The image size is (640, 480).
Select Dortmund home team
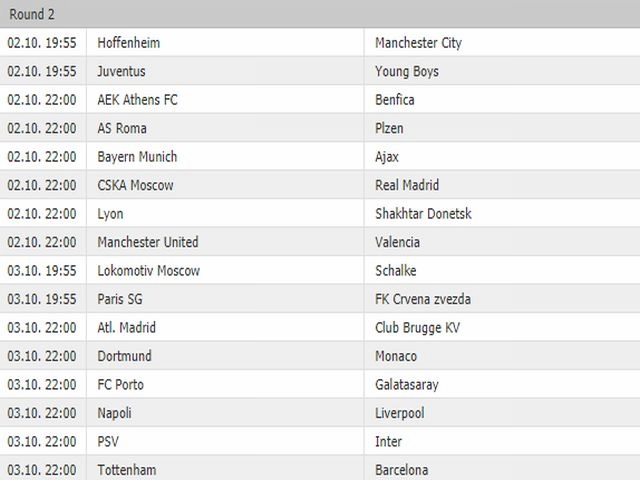click(124, 356)
